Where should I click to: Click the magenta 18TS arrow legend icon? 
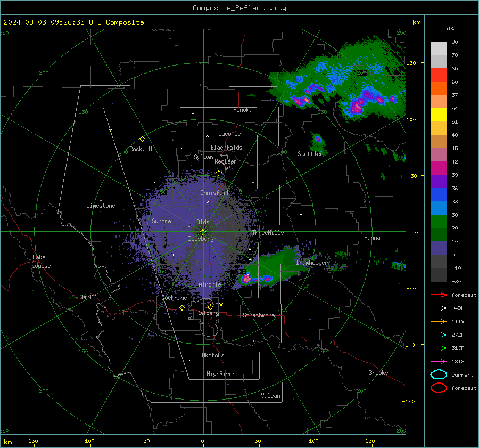tap(439, 362)
